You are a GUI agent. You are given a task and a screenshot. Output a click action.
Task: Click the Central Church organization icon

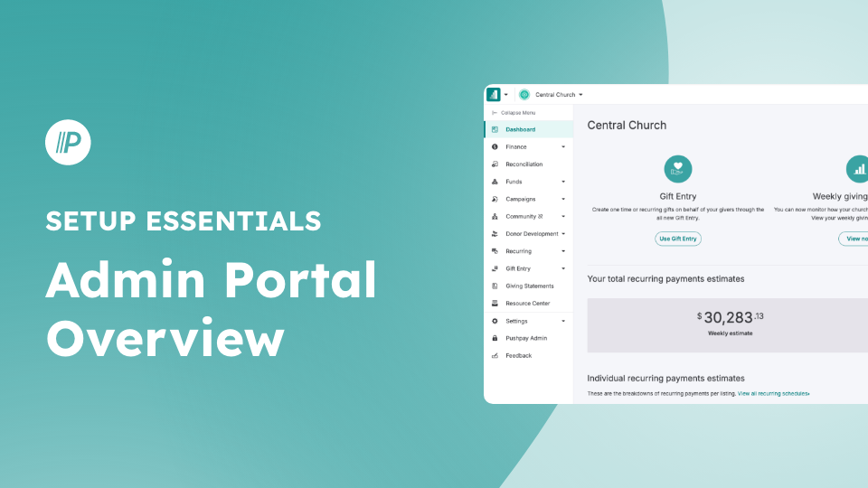pos(524,94)
